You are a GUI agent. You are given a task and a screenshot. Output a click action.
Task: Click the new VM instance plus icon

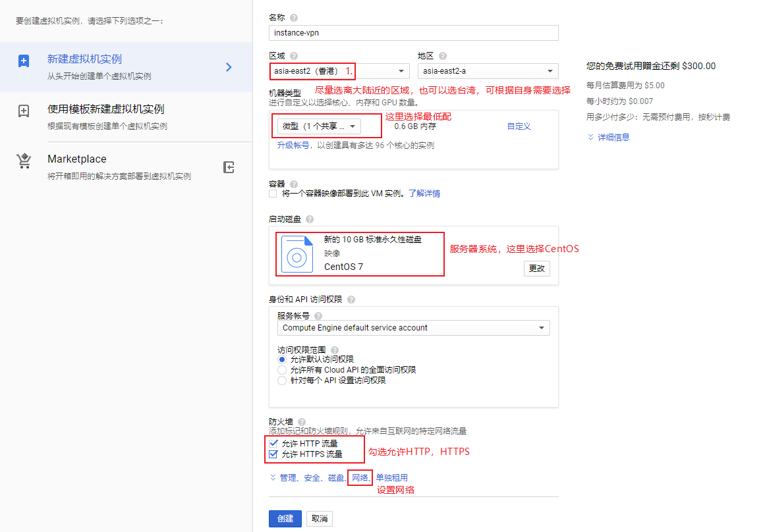point(24,61)
